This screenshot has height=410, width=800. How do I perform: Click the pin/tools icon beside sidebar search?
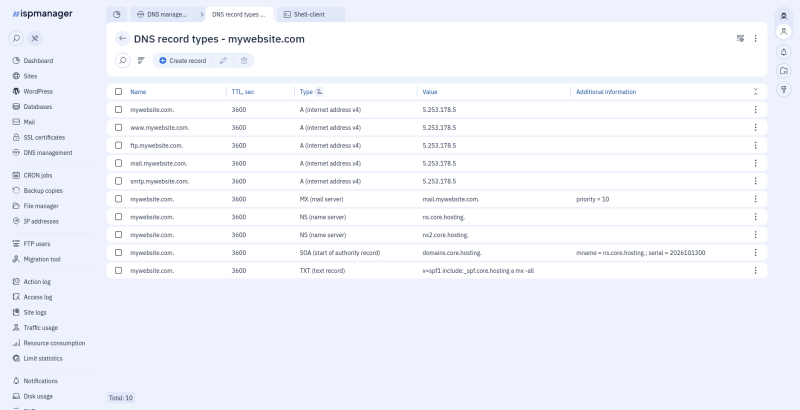click(x=35, y=38)
